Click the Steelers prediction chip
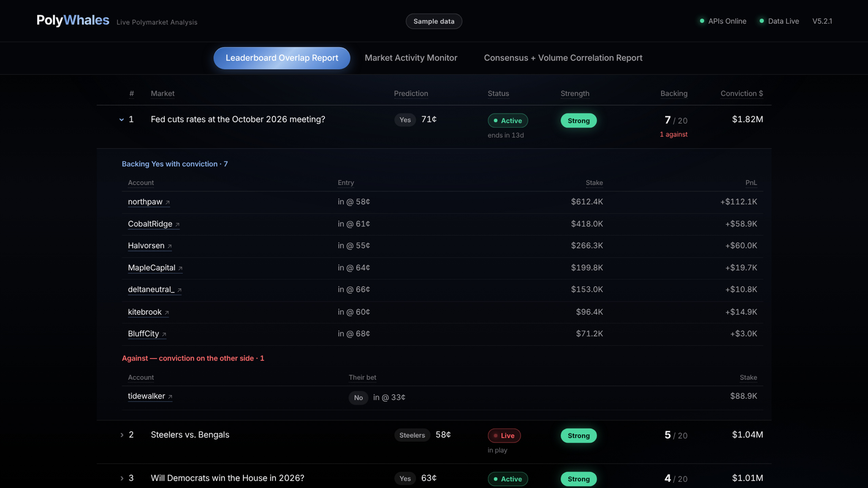The height and width of the screenshot is (488, 868). coord(412,435)
